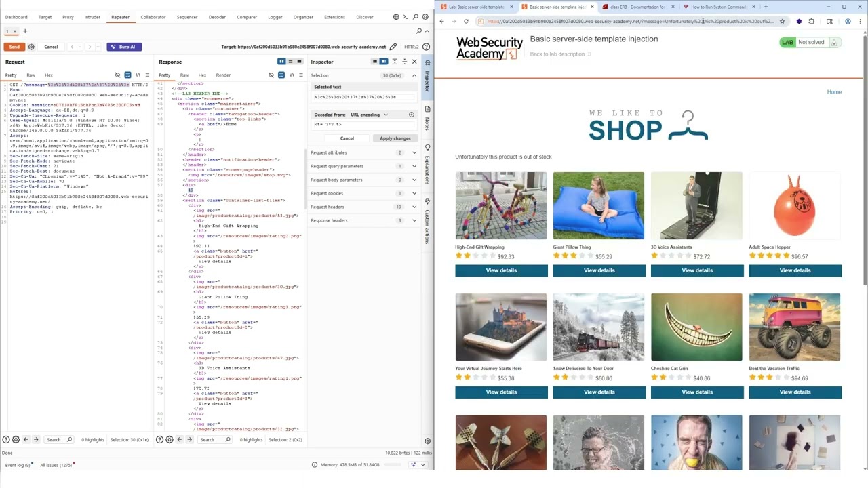Reload the browser page

click(x=466, y=21)
